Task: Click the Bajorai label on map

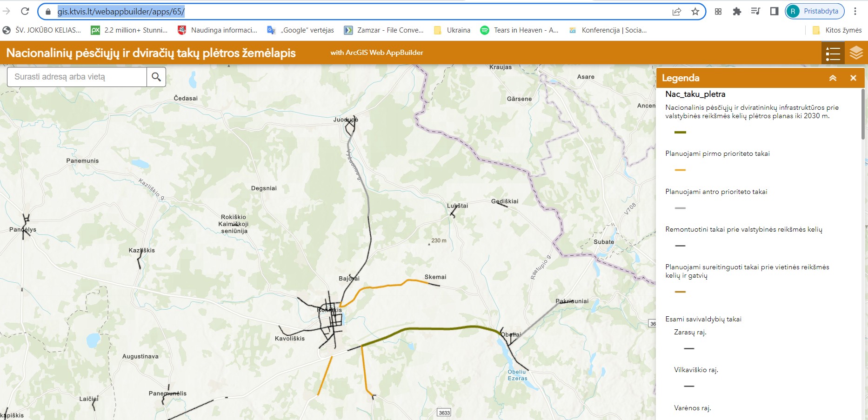Action: coord(349,279)
